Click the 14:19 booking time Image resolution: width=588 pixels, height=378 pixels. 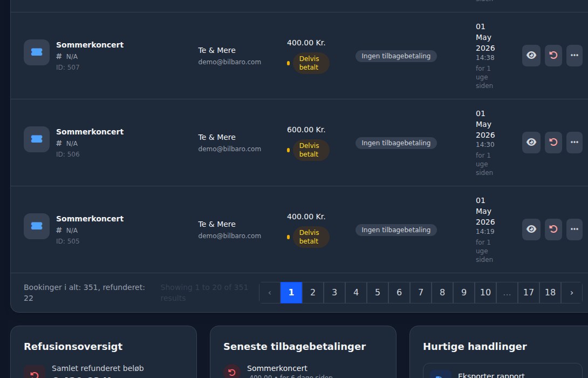[x=485, y=232]
